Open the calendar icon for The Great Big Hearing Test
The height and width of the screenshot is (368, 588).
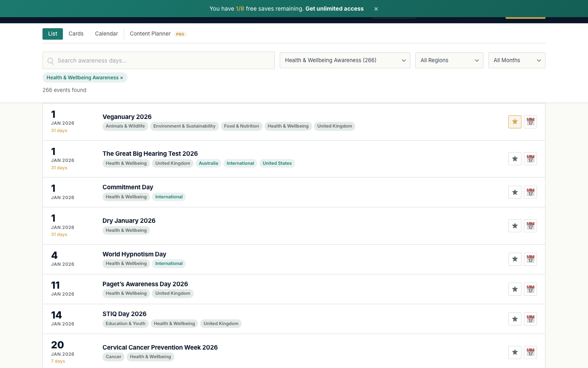coord(530,158)
